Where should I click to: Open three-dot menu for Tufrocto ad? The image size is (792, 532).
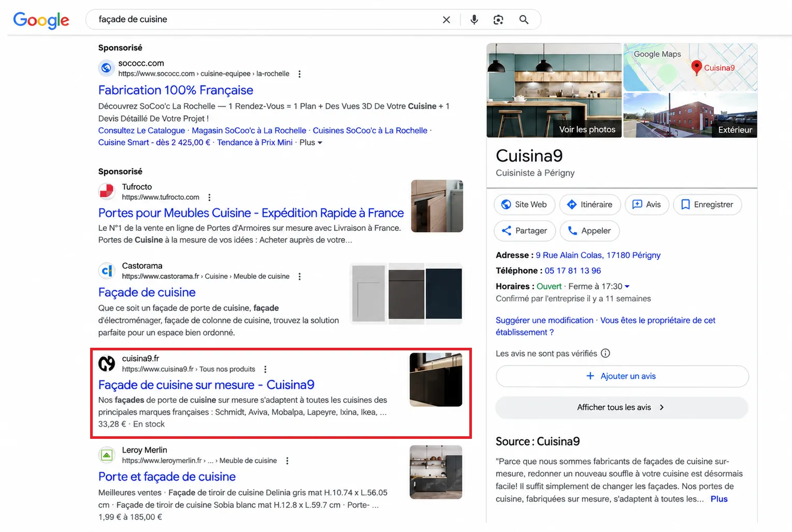(x=209, y=197)
